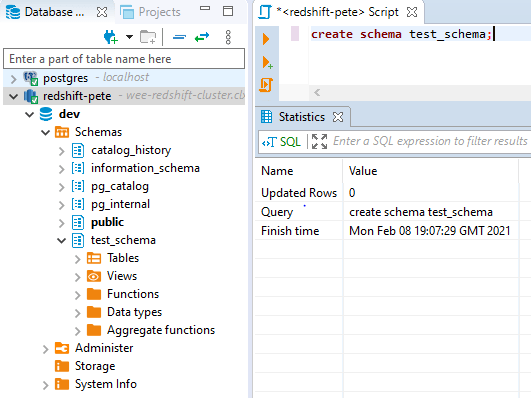The image size is (531, 398).
Task: Expand the pg_catalog schema
Action: pyautogui.click(x=61, y=187)
